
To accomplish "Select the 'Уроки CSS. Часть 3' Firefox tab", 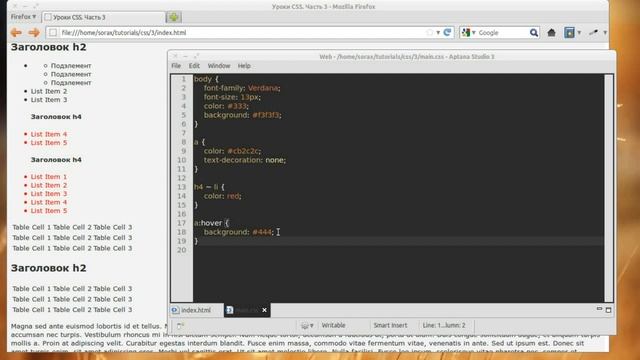I will tap(103, 17).
